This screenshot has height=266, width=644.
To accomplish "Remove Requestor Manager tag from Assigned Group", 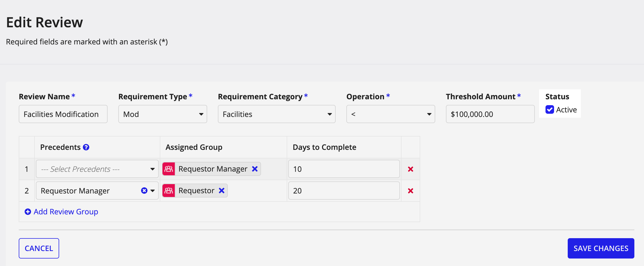I will click(255, 169).
